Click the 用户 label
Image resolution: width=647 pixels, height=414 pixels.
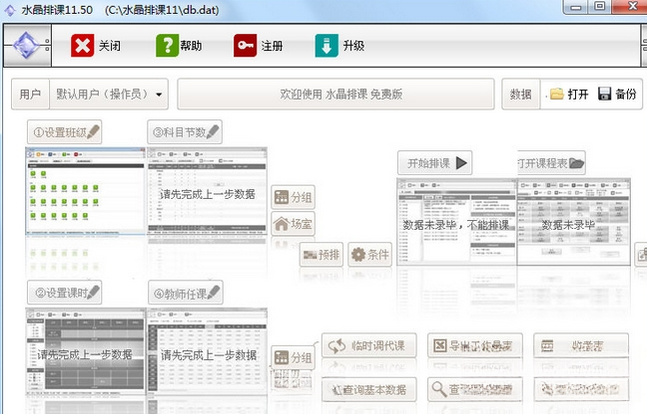click(x=30, y=94)
